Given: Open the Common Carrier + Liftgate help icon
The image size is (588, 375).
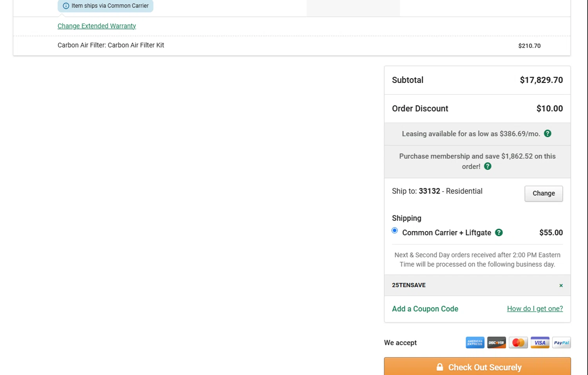Looking at the screenshot, I should point(499,232).
